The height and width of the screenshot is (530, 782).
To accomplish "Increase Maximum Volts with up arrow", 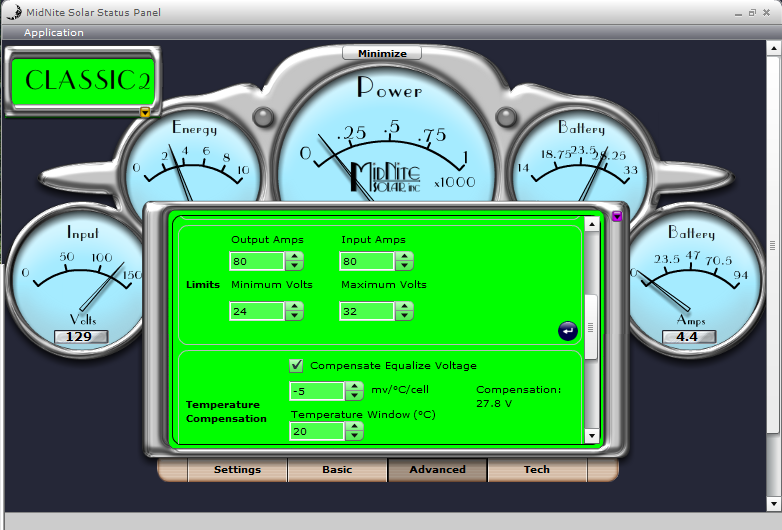I will (x=404, y=307).
